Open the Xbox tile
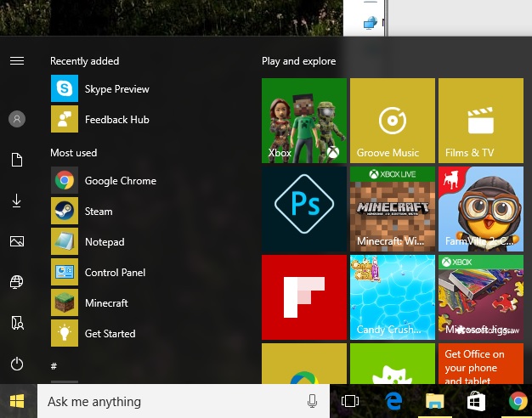The height and width of the screenshot is (418, 532). click(x=304, y=121)
